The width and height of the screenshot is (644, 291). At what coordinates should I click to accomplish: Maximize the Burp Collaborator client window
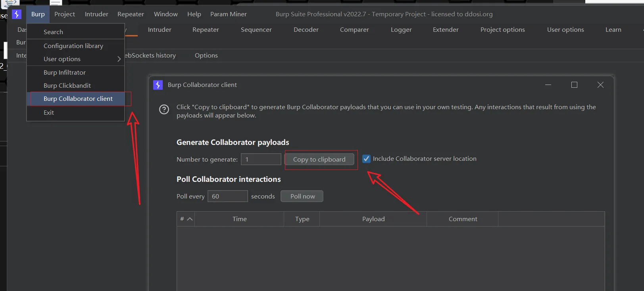click(574, 85)
